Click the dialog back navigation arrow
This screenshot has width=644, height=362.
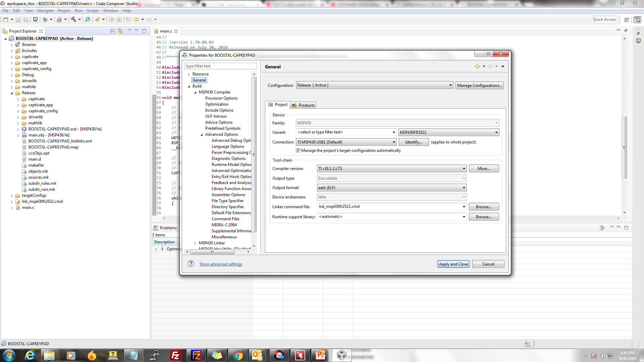(477, 66)
